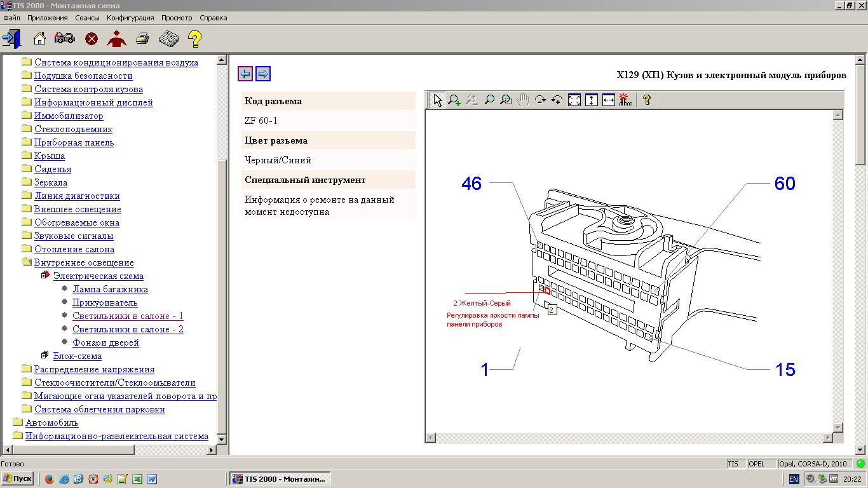Collapse the Внутреннее освещение folder
868x488 pixels.
point(26,262)
